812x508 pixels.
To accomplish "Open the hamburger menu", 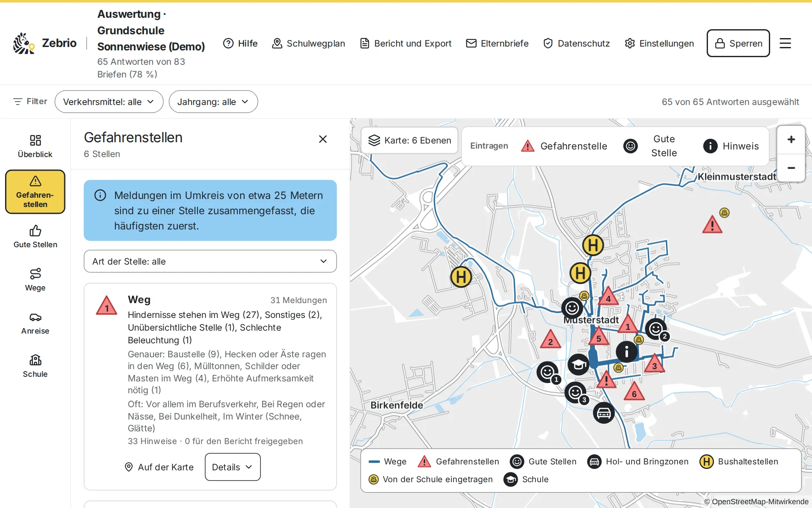I will (x=785, y=43).
